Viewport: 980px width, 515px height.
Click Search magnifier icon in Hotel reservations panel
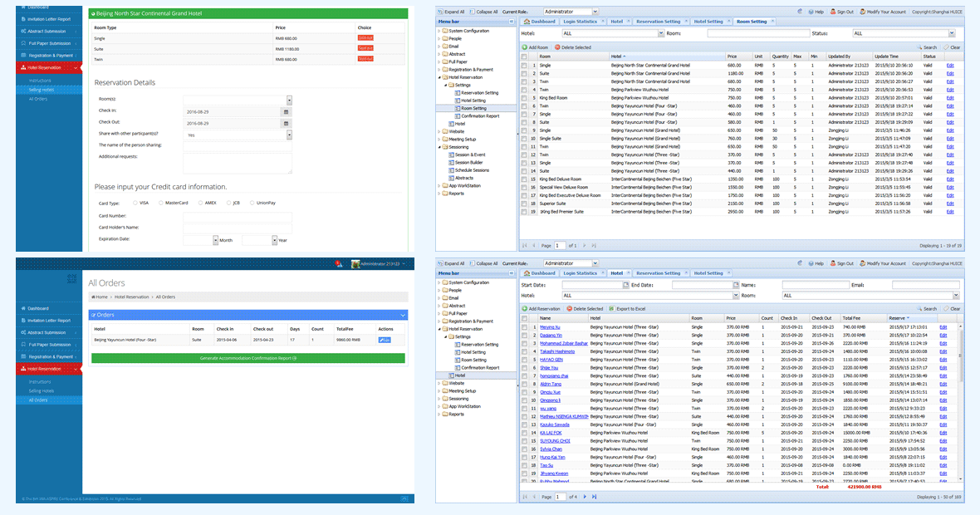pos(920,309)
